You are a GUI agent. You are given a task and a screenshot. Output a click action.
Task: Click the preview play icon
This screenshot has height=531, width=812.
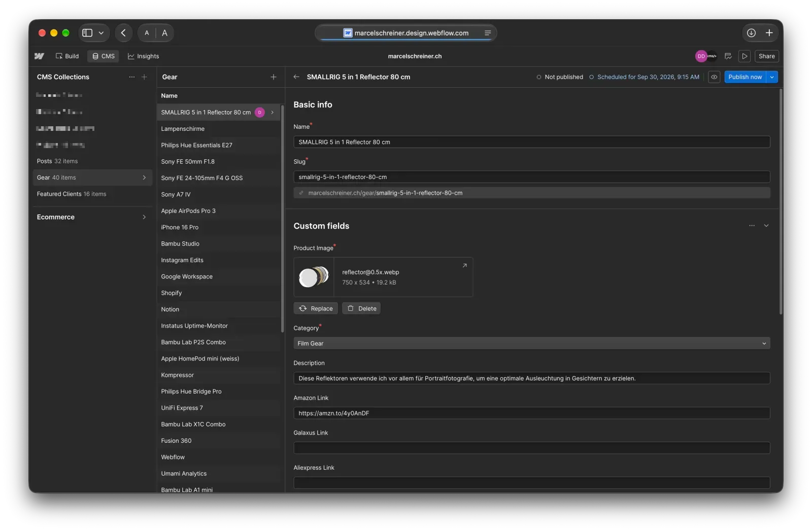(x=745, y=56)
